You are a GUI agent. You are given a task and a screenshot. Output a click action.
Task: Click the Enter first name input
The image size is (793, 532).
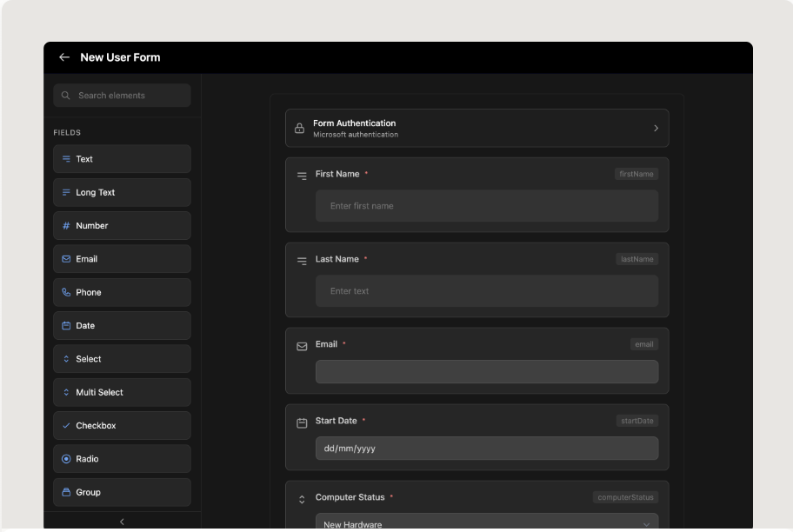486,206
